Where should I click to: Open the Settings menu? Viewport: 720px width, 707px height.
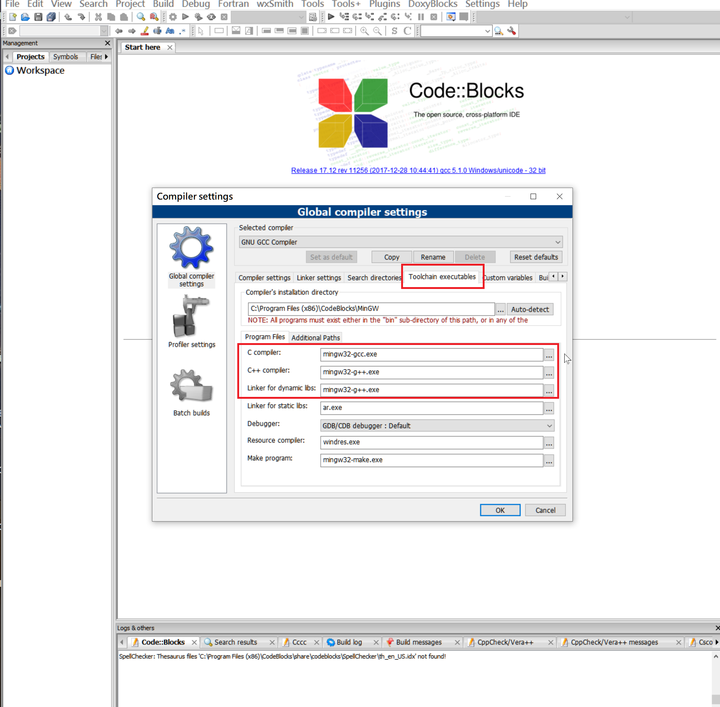tap(482, 4)
